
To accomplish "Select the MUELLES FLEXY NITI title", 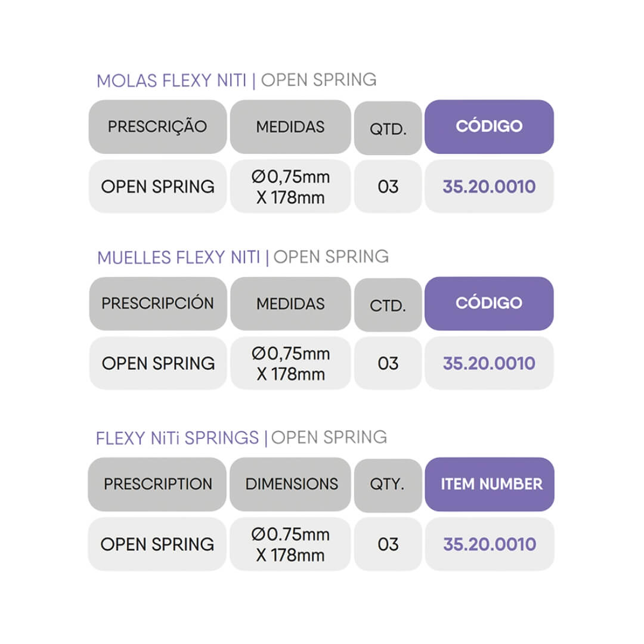I will coord(179,258).
